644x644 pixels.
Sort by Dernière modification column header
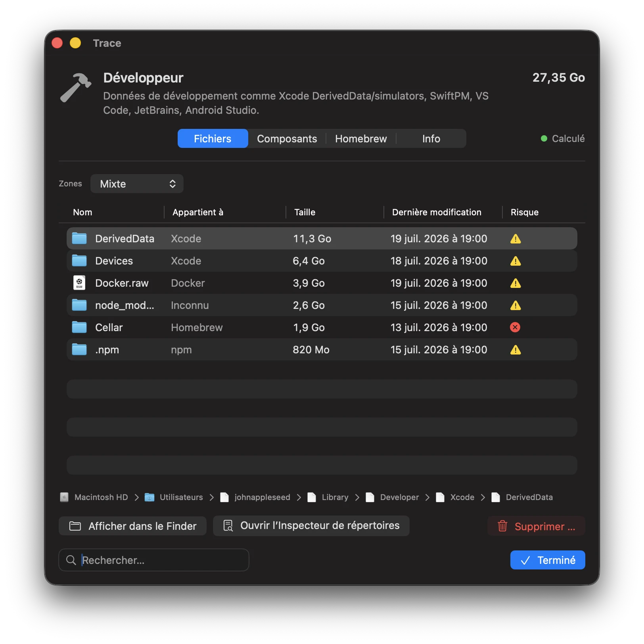coord(437,212)
